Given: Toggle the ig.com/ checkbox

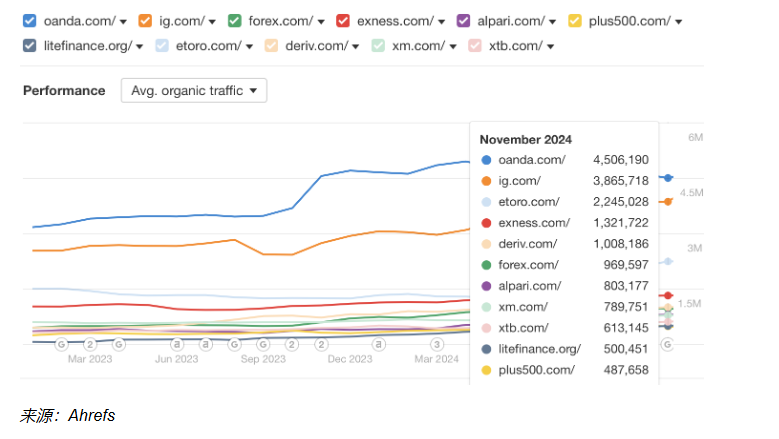Looking at the screenshot, I should click(x=145, y=20).
